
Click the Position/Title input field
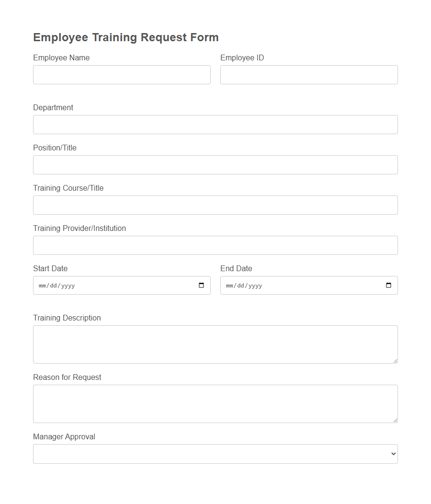tap(215, 165)
